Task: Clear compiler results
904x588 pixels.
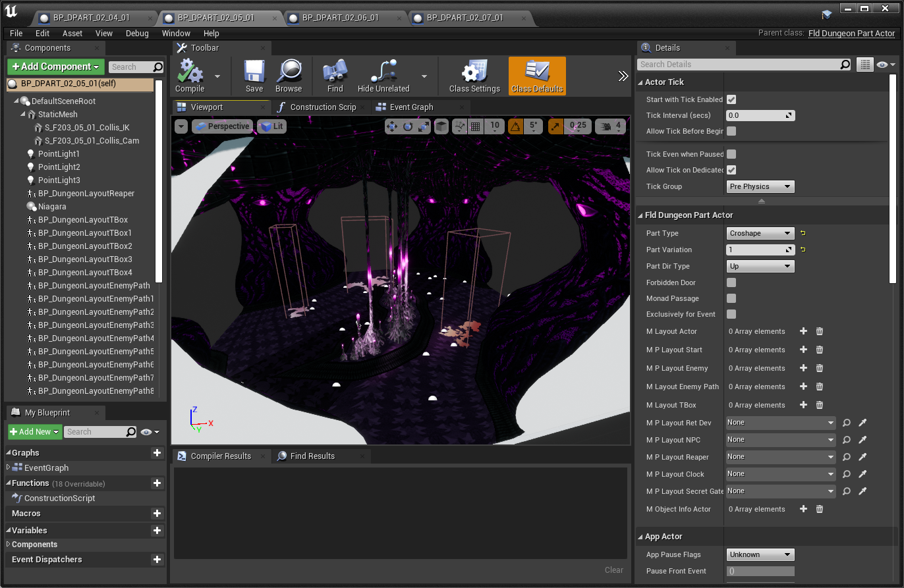Action: (614, 570)
